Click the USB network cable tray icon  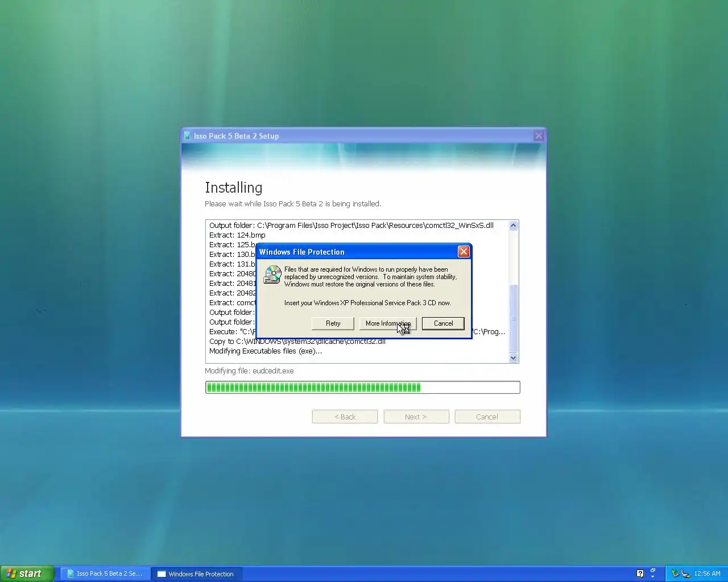coord(685,573)
